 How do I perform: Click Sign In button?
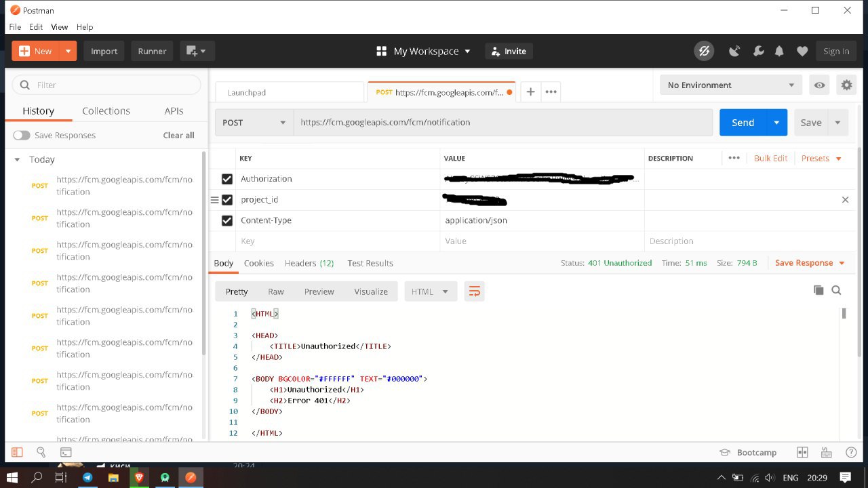click(x=836, y=51)
